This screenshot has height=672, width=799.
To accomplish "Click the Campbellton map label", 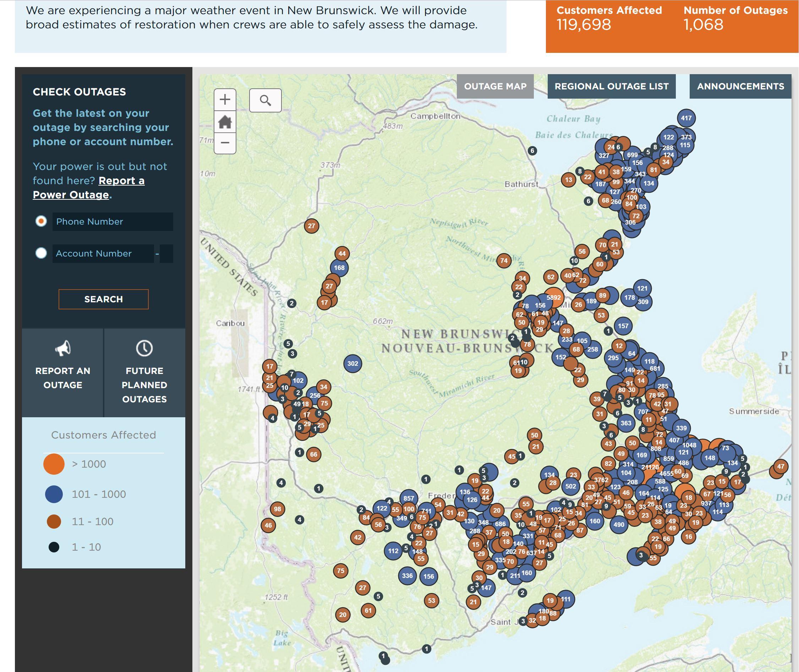I will [x=435, y=116].
